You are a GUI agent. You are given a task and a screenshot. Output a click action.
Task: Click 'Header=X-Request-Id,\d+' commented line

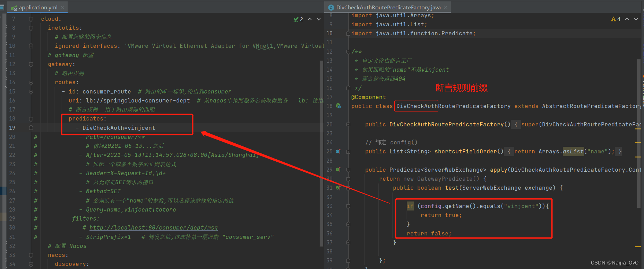click(126, 173)
